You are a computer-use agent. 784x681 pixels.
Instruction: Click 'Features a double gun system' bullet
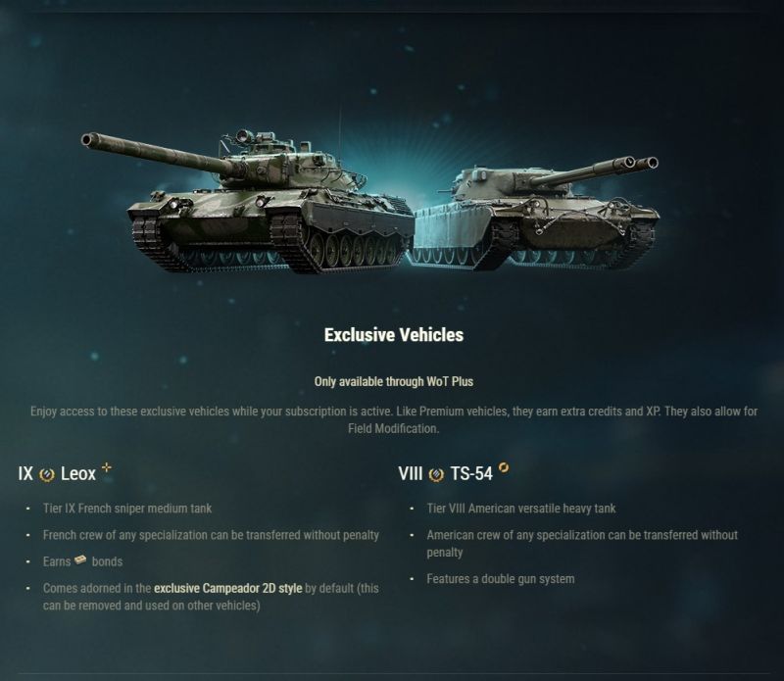pos(501,579)
